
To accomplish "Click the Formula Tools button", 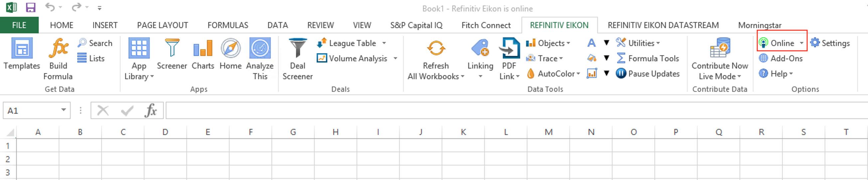I will coord(648,58).
